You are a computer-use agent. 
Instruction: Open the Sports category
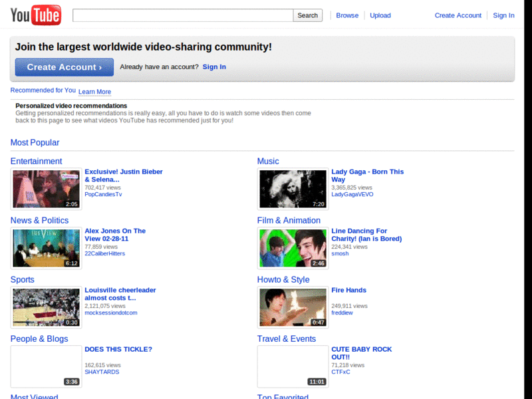[x=22, y=279]
